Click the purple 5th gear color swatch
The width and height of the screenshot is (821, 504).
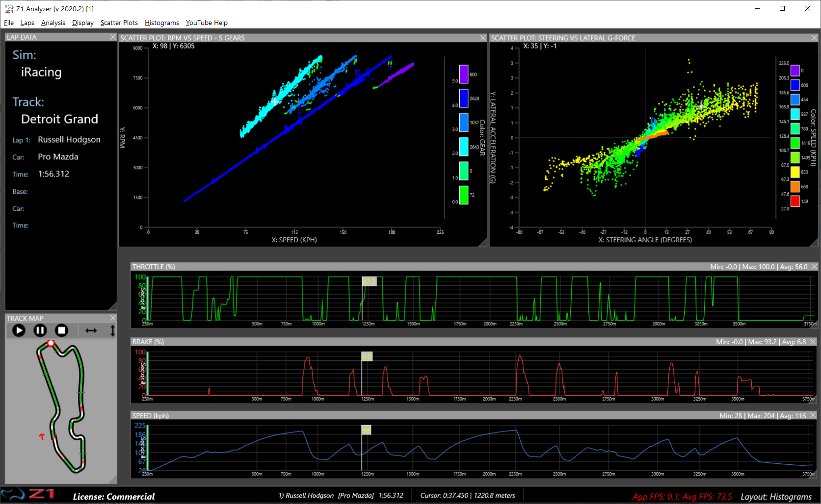(464, 75)
